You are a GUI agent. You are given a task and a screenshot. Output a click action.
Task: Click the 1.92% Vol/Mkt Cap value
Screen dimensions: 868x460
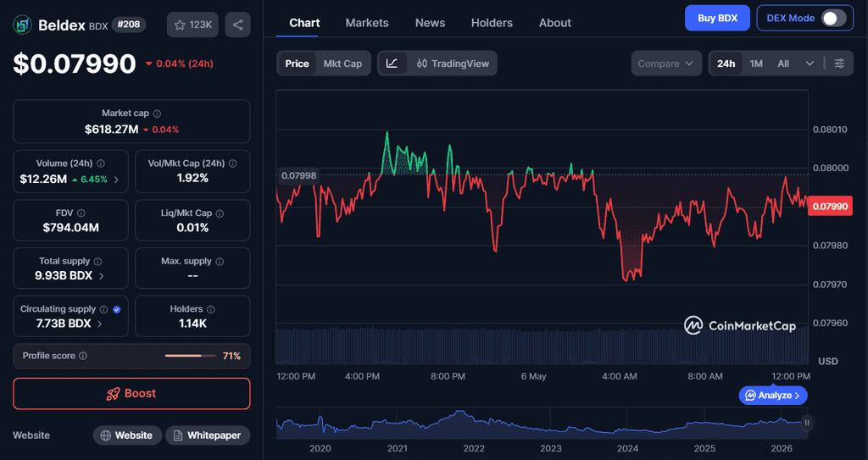pyautogui.click(x=192, y=178)
